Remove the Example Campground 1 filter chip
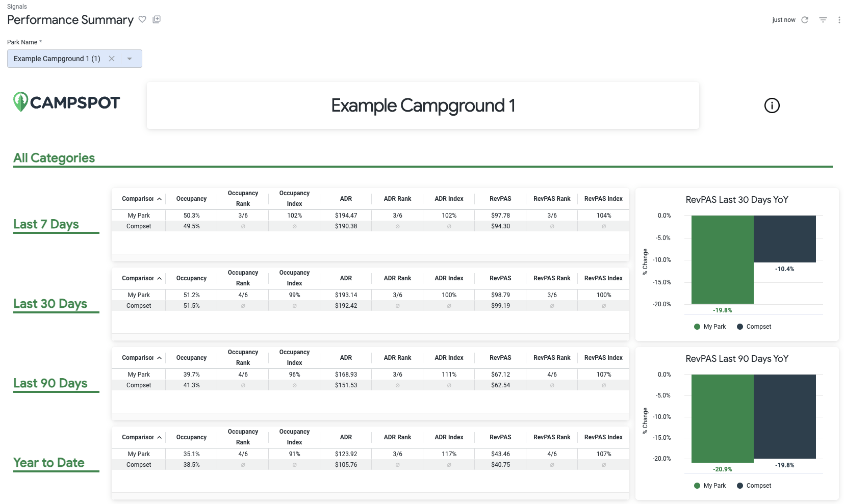Viewport: 844px width, 504px height. tap(112, 58)
